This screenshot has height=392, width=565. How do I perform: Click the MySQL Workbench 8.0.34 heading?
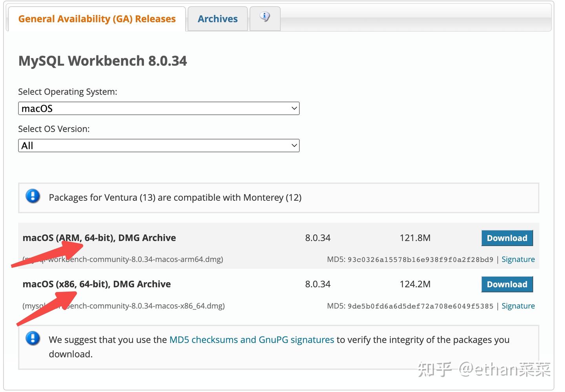tap(102, 61)
